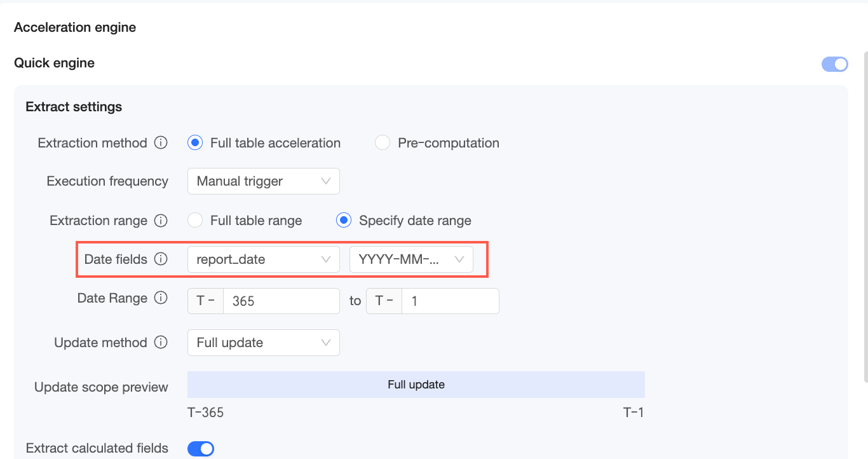The image size is (868, 459).
Task: Toggle the Quick engine switch
Action: click(x=835, y=64)
